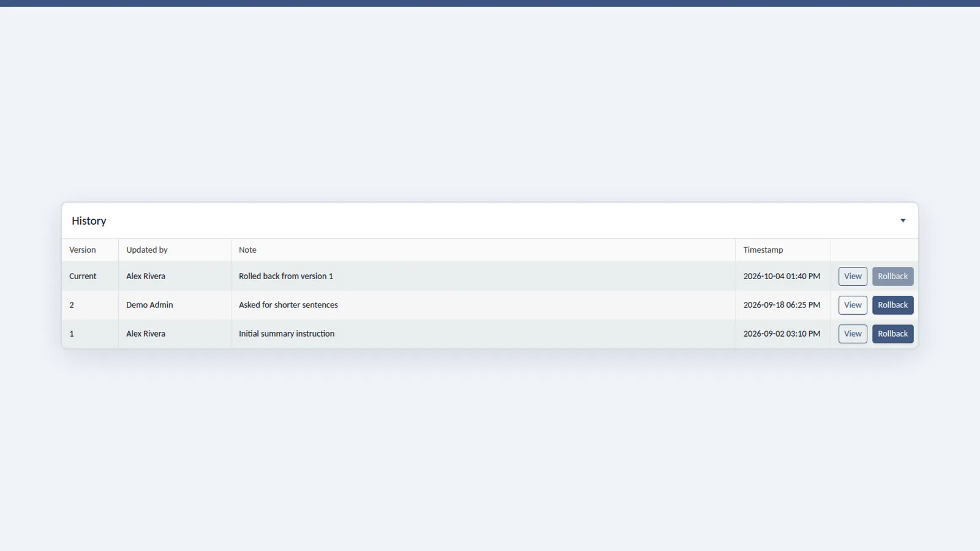Click the 2026-09-18 06:25 PM timestamp
The image size is (980, 551).
click(782, 305)
